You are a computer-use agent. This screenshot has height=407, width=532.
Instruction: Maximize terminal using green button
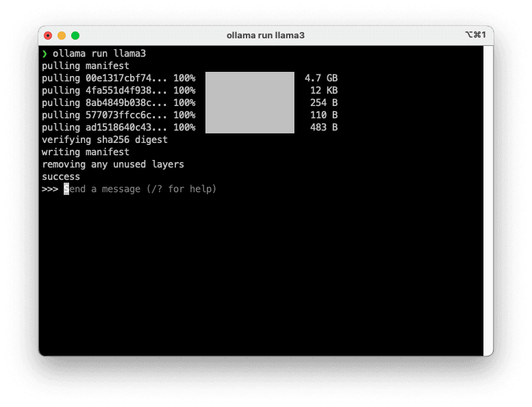coord(75,36)
